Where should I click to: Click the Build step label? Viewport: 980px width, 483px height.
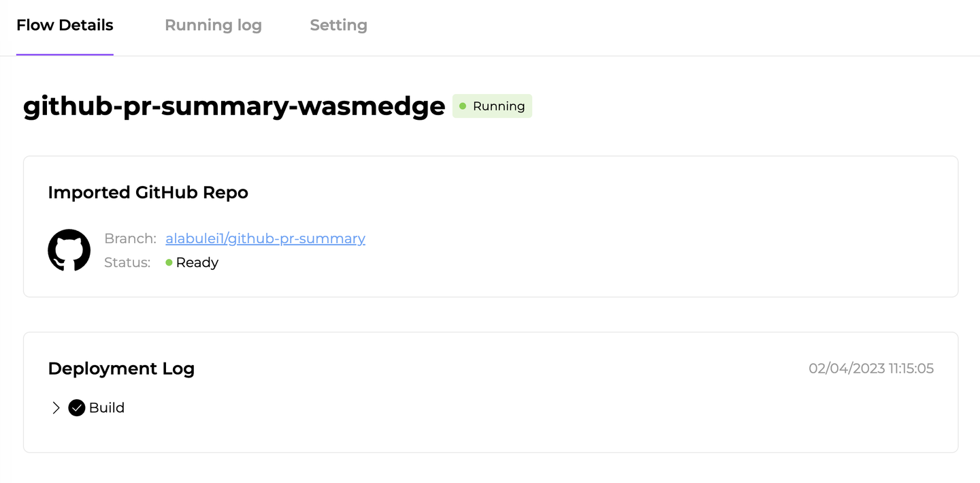coord(107,407)
